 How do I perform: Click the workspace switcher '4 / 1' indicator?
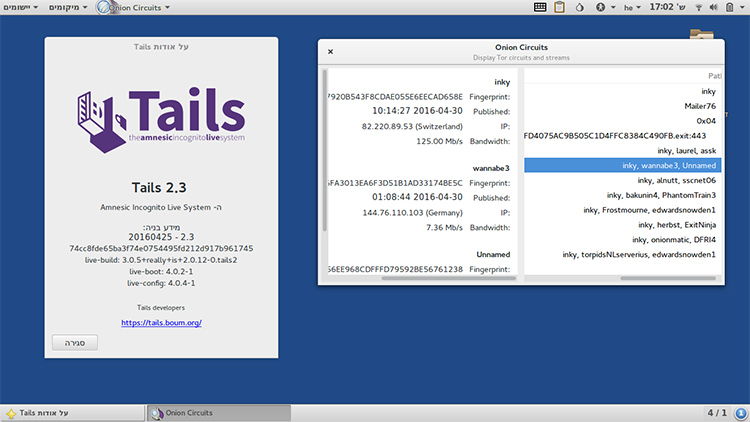tap(717, 413)
